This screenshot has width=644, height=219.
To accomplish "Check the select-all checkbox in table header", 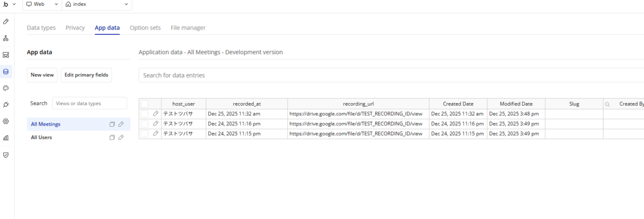I will 144,104.
